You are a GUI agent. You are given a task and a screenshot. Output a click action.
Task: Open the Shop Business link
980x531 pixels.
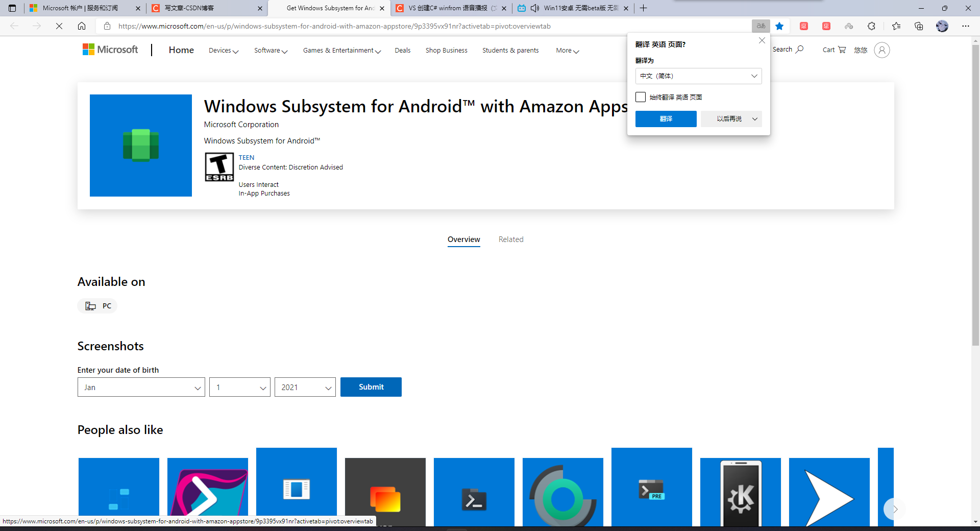click(447, 51)
